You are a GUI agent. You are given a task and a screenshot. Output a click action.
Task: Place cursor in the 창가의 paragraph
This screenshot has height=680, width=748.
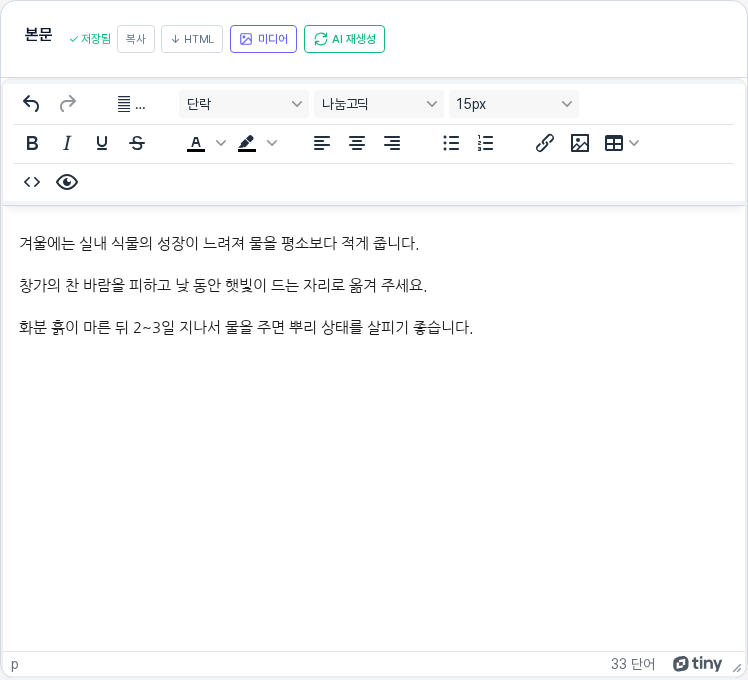click(x=223, y=285)
